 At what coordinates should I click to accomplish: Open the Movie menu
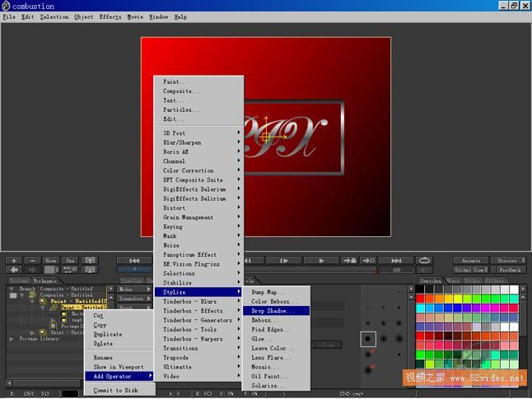(x=135, y=17)
